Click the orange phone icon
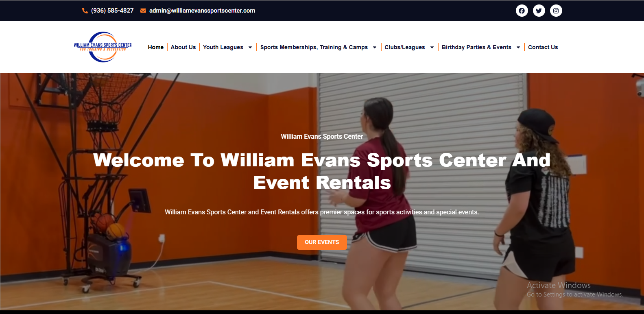Screen dimensions: 644x314 pos(85,11)
